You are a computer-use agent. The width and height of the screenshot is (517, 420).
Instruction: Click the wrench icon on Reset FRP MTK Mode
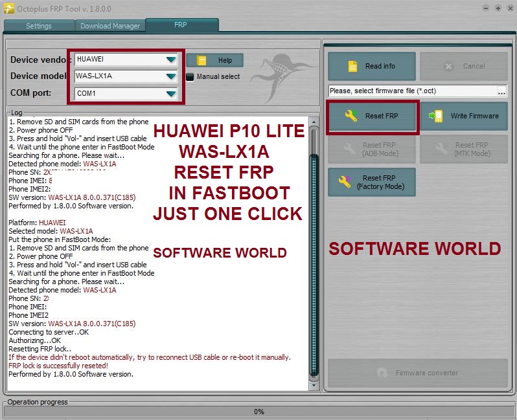click(442, 149)
